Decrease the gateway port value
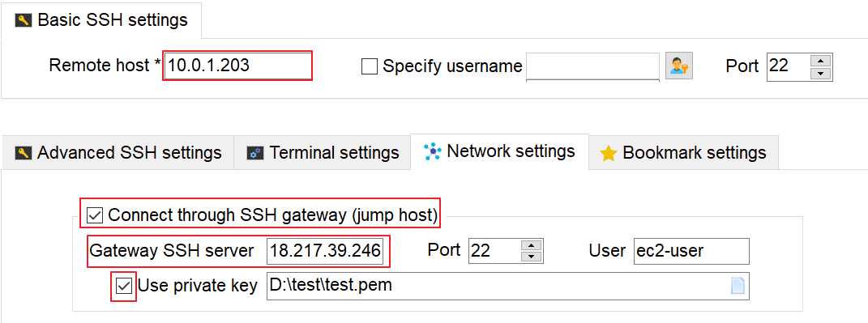868x323 pixels. (x=532, y=257)
